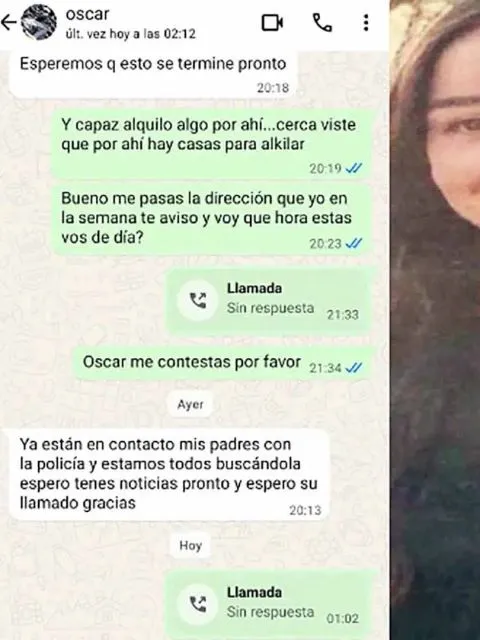Tap the read ticks on the 20:23 message
The width and height of the screenshot is (480, 640).
point(353,244)
